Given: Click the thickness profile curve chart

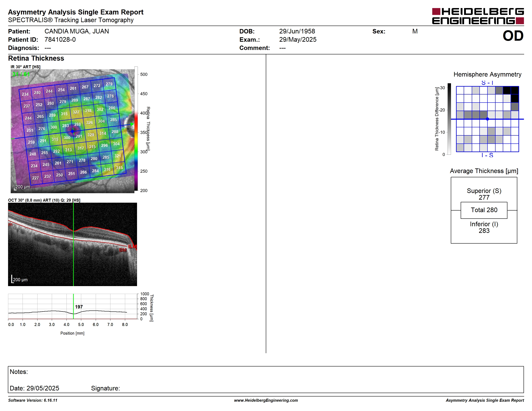Looking at the screenshot, I should coord(73,306).
